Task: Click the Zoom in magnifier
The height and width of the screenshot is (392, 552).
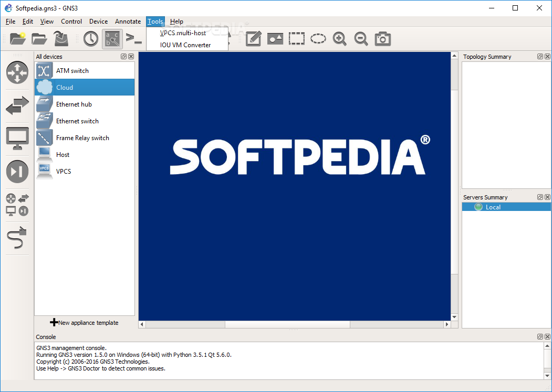Action: (340, 38)
